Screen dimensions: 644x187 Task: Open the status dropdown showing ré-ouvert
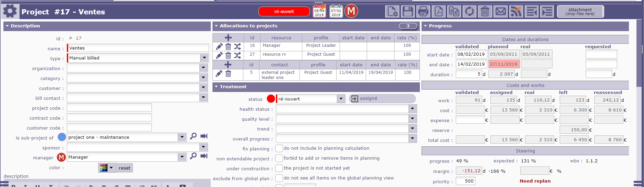tap(341, 99)
